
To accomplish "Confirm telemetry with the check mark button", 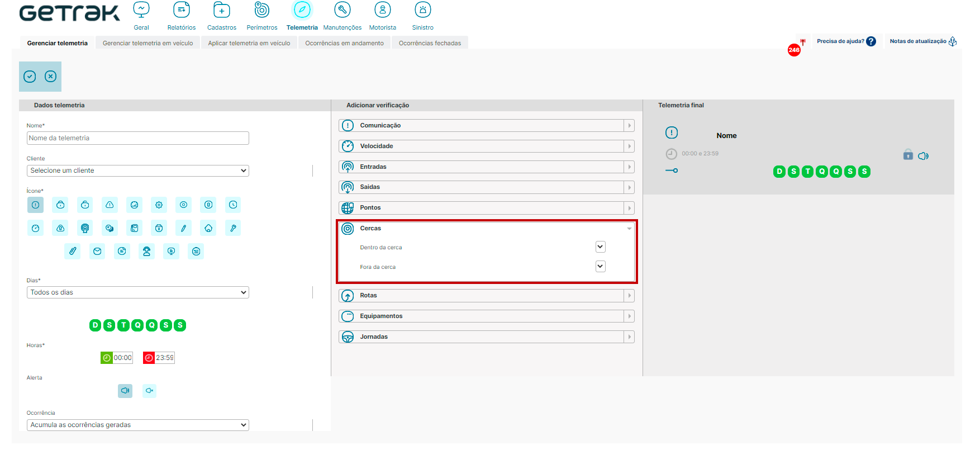I will click(30, 77).
